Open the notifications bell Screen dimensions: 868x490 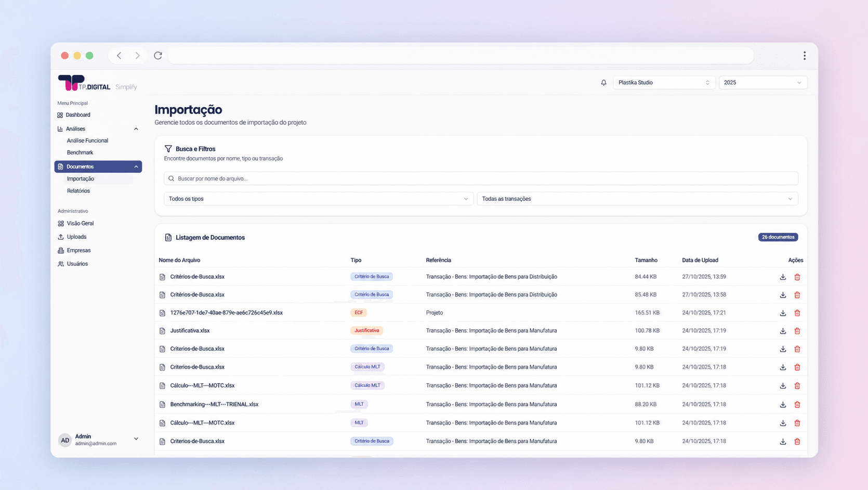click(x=603, y=83)
